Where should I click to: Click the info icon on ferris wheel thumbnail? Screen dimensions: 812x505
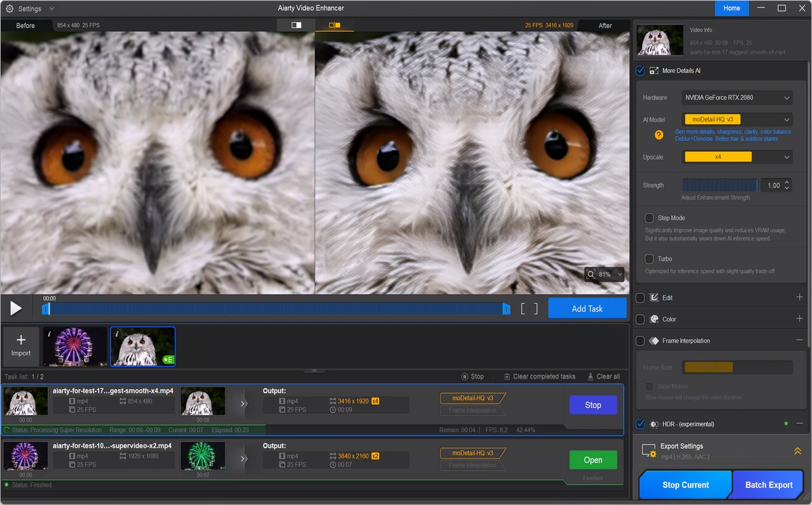(x=49, y=334)
